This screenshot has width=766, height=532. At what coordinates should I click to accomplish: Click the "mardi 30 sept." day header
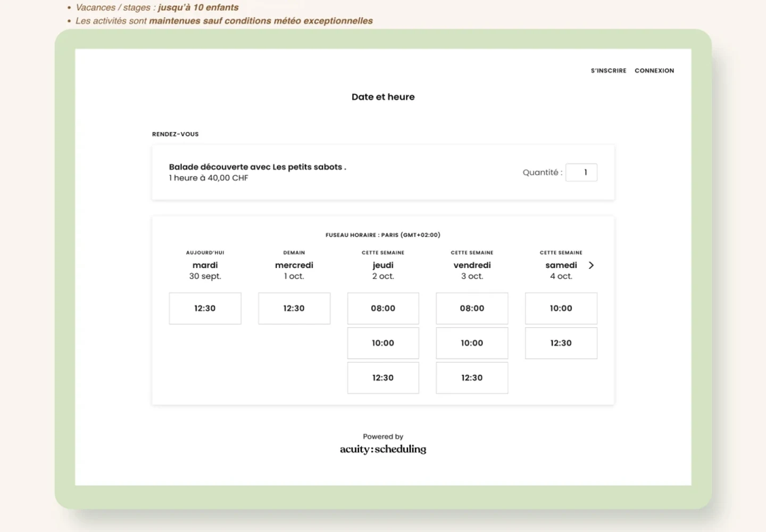(x=205, y=270)
